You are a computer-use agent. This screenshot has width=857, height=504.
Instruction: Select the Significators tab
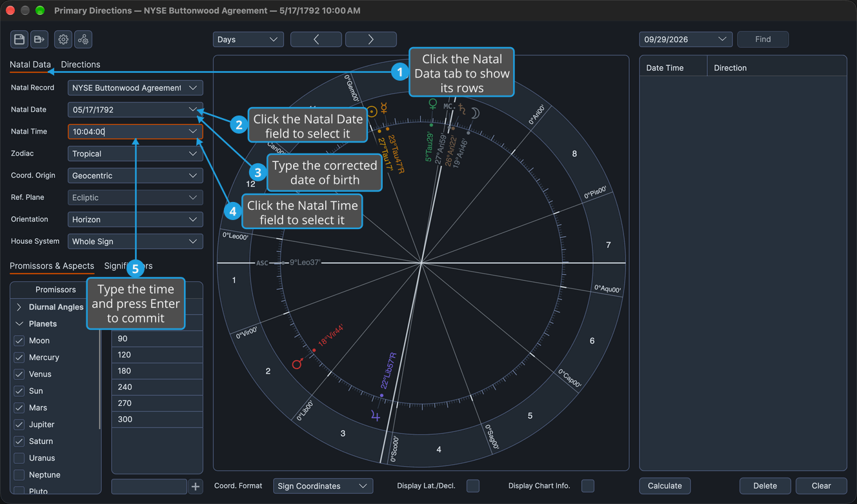tap(128, 266)
